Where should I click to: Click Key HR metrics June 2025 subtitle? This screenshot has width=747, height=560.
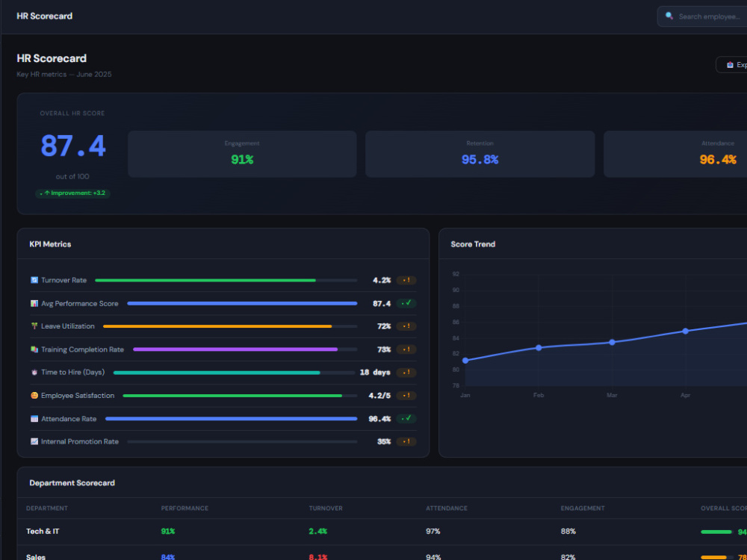coord(64,74)
